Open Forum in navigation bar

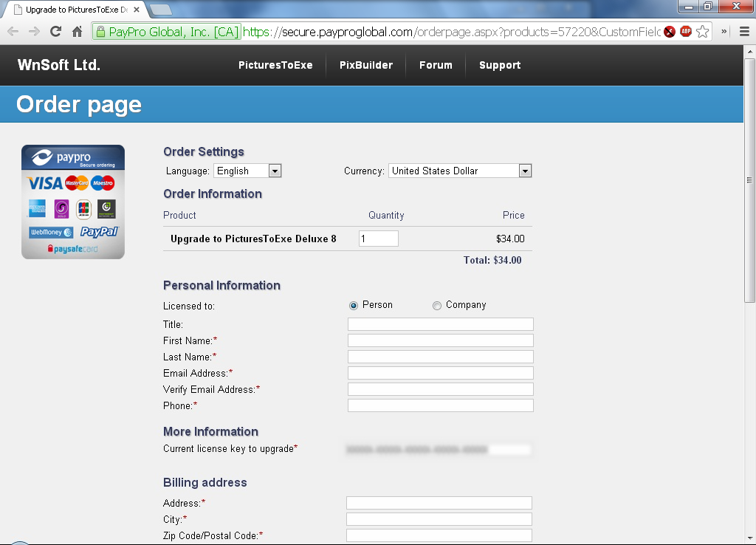(x=436, y=65)
